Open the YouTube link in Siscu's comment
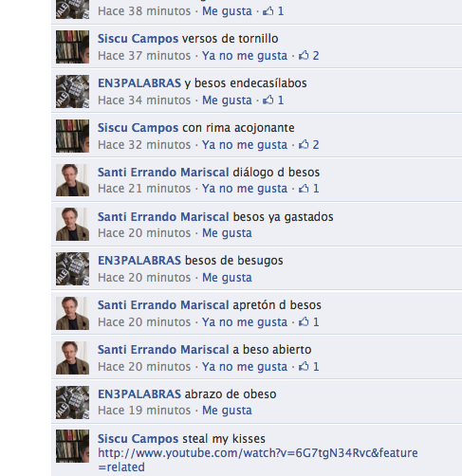 (x=258, y=460)
